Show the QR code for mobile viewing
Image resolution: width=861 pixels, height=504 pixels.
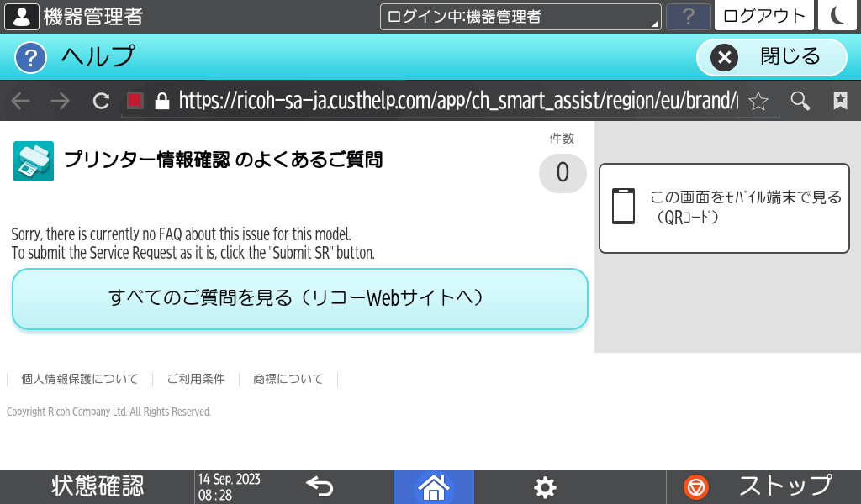723,207
